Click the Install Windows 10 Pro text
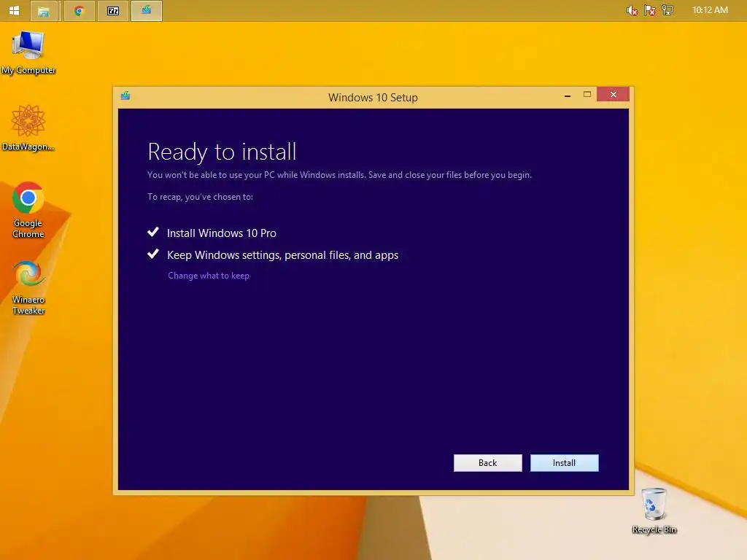Screen dimensions: 747x560 tap(222, 233)
